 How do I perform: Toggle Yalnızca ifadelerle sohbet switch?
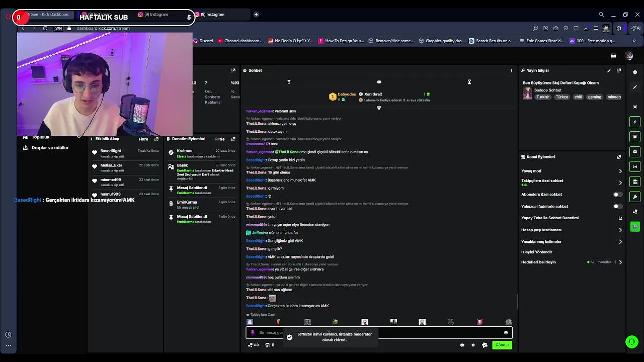[x=617, y=206]
